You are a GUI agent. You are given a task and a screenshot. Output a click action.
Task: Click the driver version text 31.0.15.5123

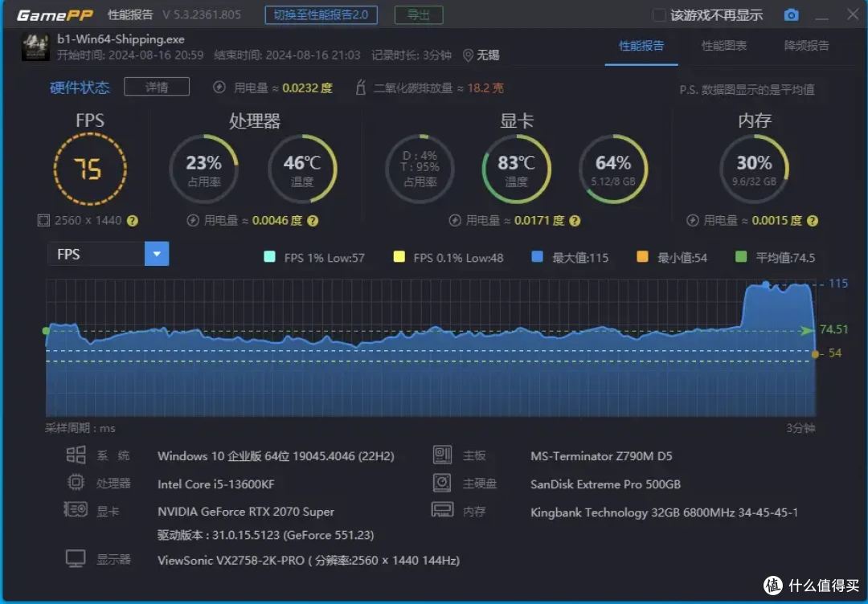tap(266, 535)
